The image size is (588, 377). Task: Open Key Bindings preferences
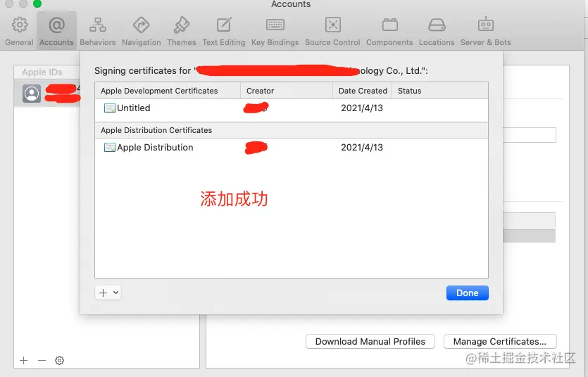click(275, 32)
